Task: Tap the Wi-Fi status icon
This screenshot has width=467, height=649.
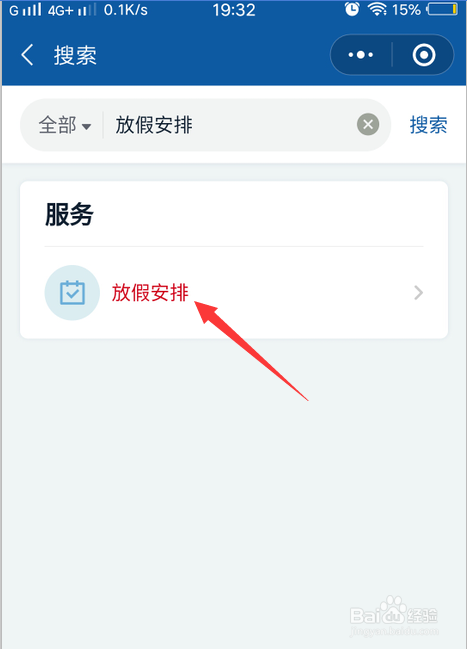Action: click(x=377, y=10)
